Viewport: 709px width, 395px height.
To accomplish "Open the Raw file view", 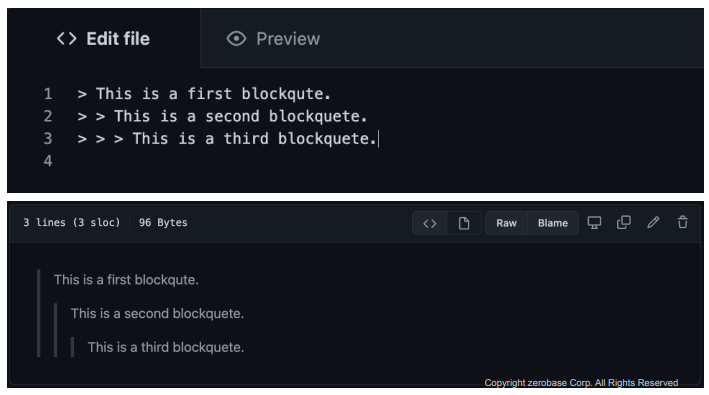I will click(x=506, y=223).
